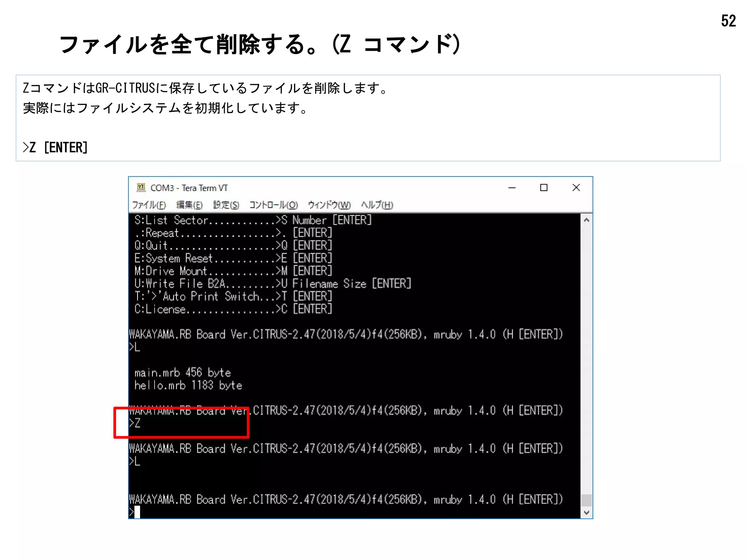This screenshot has width=747, height=560.
Task: Click the Auto Print Switch help line
Action: (x=233, y=296)
